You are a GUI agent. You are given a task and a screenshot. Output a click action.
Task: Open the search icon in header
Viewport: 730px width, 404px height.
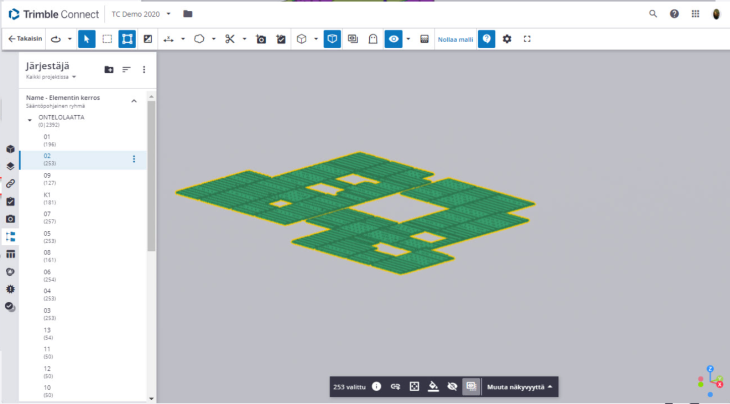(x=653, y=14)
